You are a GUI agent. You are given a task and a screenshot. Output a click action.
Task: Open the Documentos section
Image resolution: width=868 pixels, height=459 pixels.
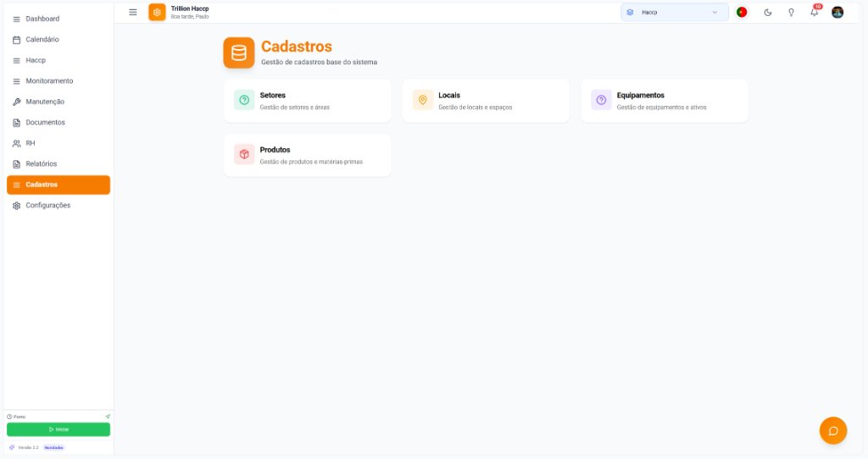pyautogui.click(x=58, y=123)
